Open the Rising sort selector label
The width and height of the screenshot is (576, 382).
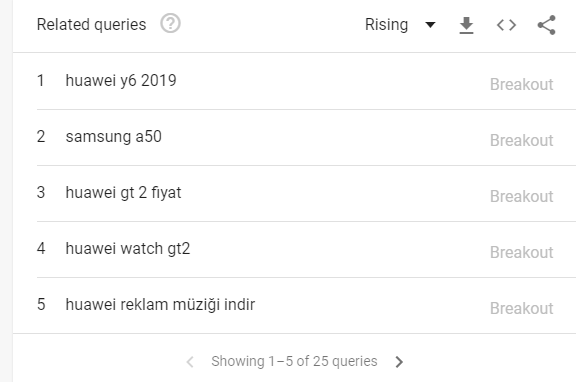click(386, 25)
